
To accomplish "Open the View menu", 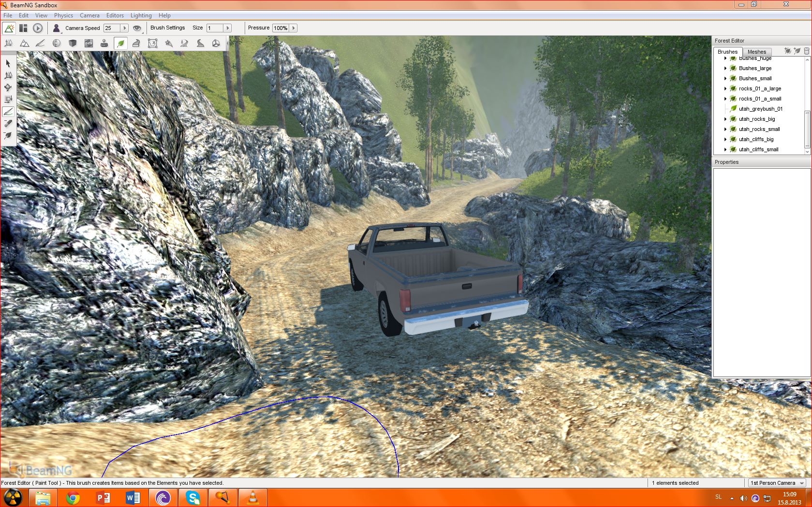I will 41,15.
